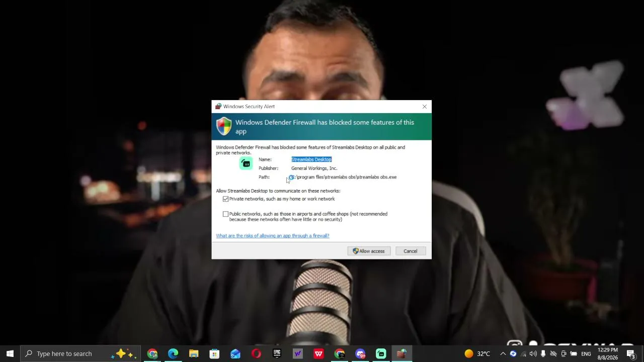Open Discord from the taskbar
Screen dimensions: 644x362
pyautogui.click(x=360, y=353)
